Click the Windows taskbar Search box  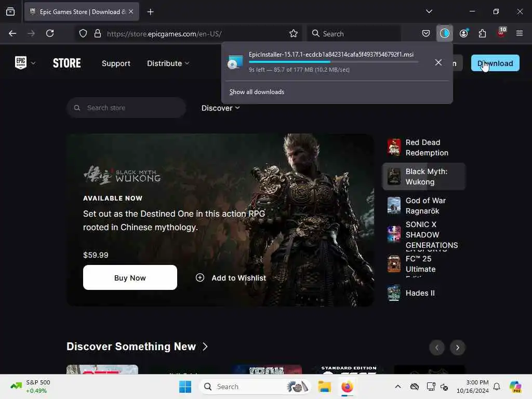tap(255, 387)
